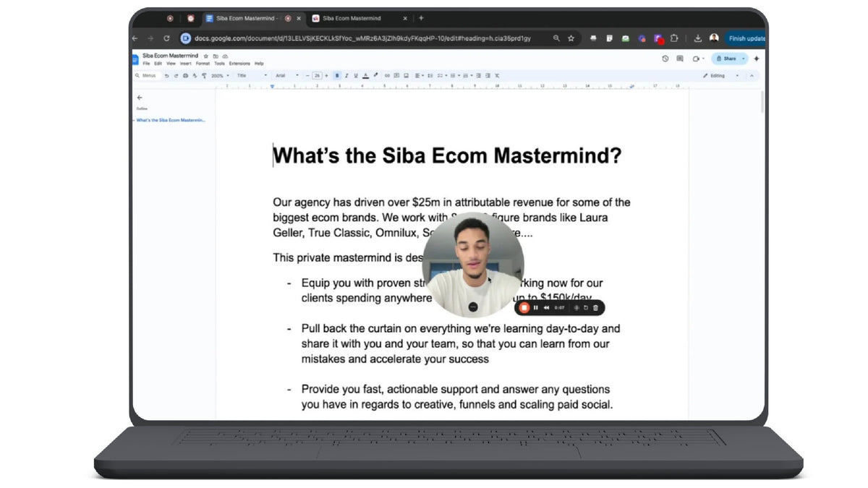868x488 pixels.
Task: Open the Arial font dropdown
Action: click(288, 75)
